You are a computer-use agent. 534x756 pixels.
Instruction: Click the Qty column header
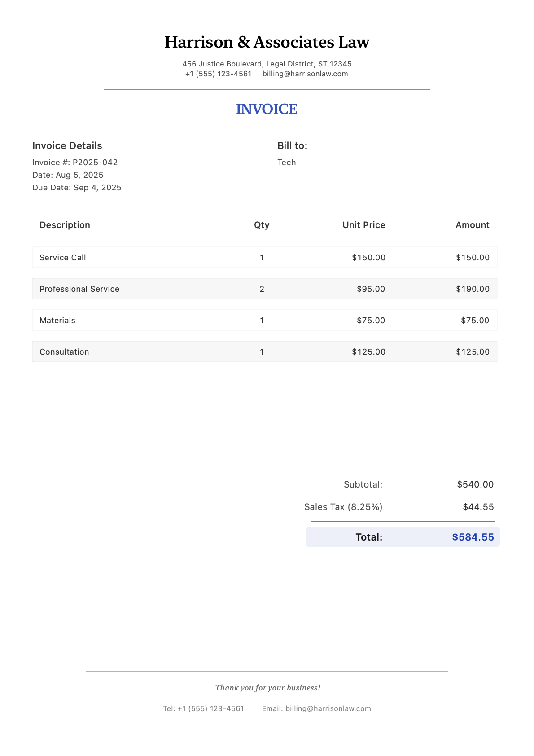(262, 225)
